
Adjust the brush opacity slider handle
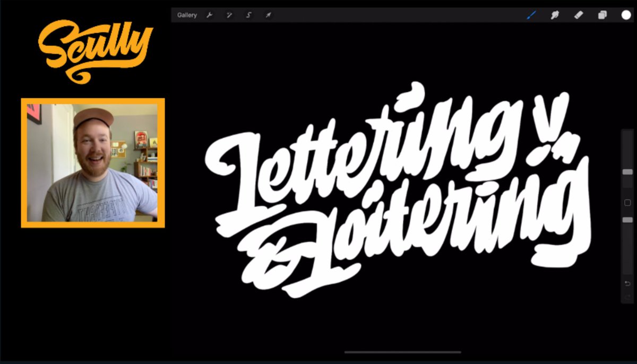click(627, 220)
